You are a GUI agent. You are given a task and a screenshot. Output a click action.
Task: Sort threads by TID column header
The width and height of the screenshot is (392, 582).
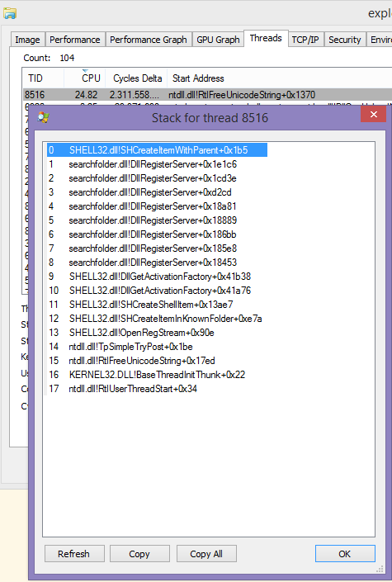coord(44,78)
